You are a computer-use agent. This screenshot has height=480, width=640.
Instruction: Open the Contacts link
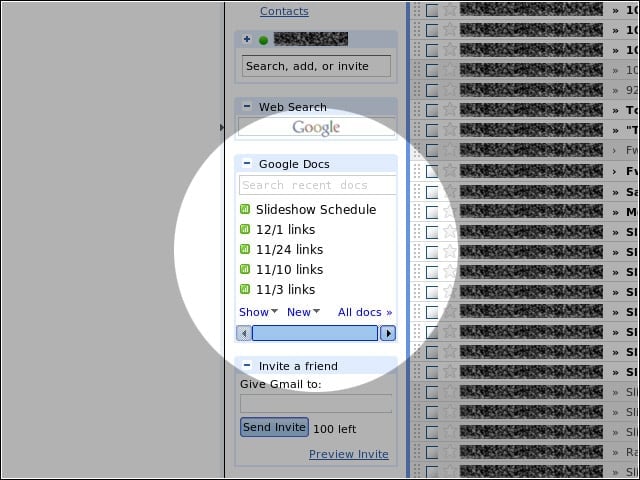click(284, 11)
